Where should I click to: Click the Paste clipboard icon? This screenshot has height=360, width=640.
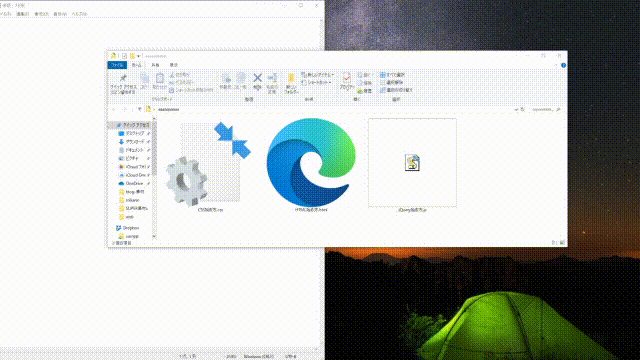tap(160, 81)
